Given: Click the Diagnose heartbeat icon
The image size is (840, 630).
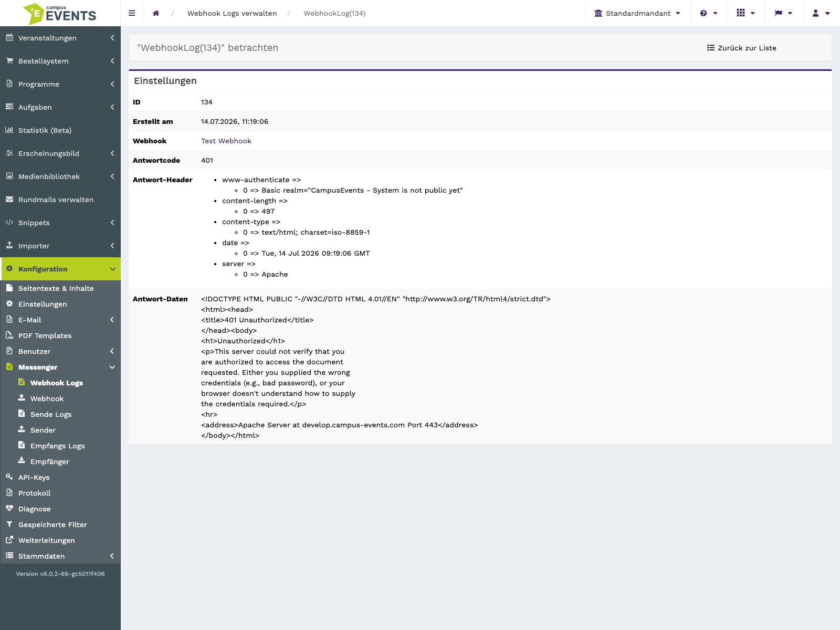Looking at the screenshot, I should coord(9,508).
